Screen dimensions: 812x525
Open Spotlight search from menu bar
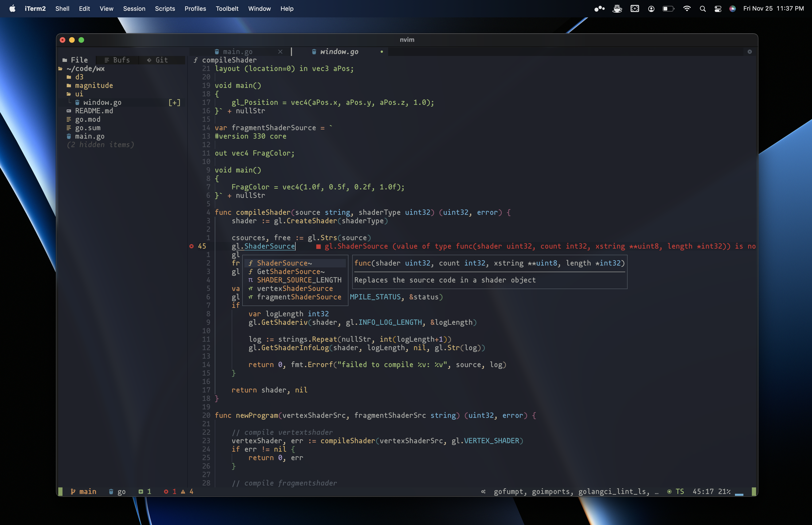point(702,9)
